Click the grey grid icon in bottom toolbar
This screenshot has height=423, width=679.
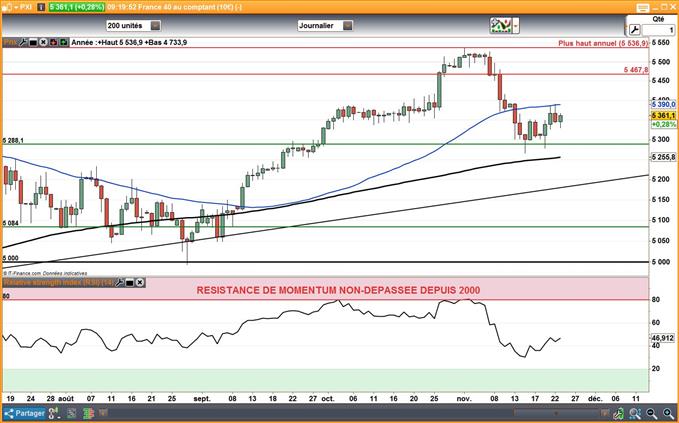(x=71, y=413)
